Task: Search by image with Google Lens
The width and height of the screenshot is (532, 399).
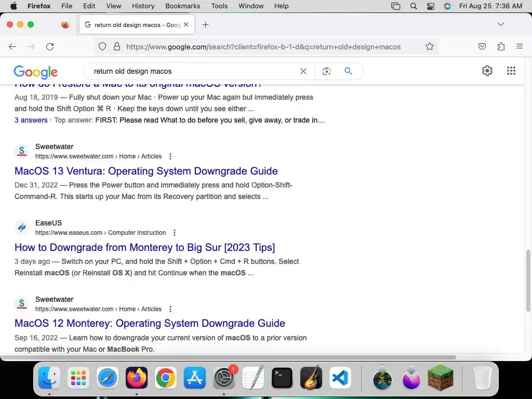Action: (x=326, y=71)
